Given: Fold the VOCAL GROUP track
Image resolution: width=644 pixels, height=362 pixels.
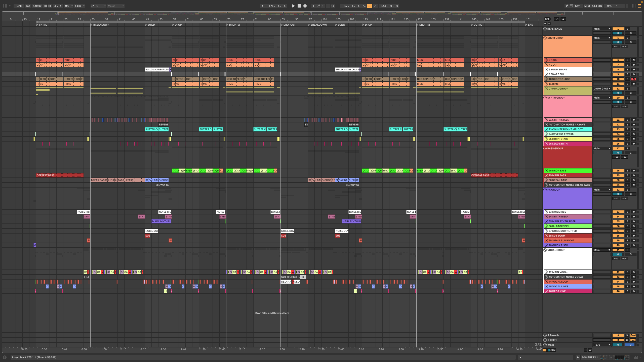Looking at the screenshot, I should pos(545,250).
